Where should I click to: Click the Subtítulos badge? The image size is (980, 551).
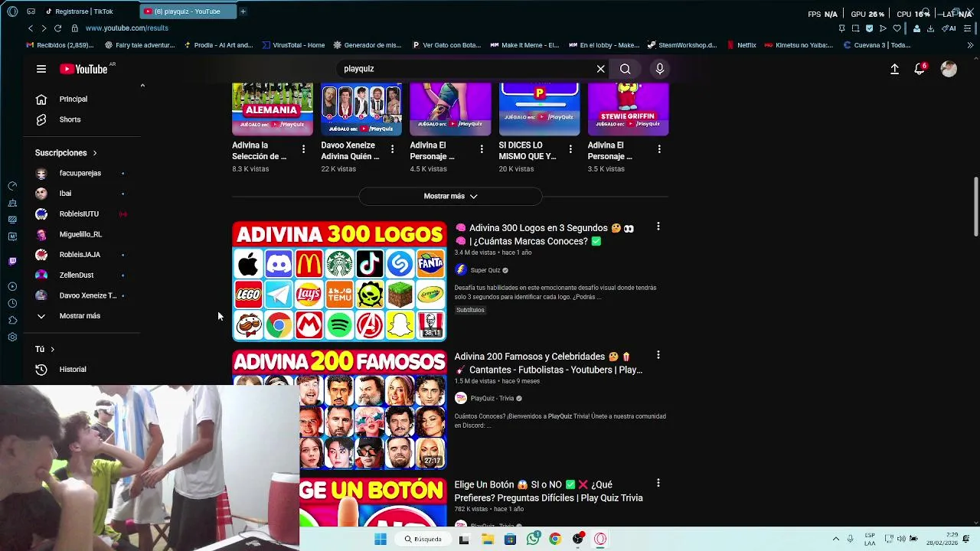click(x=470, y=310)
